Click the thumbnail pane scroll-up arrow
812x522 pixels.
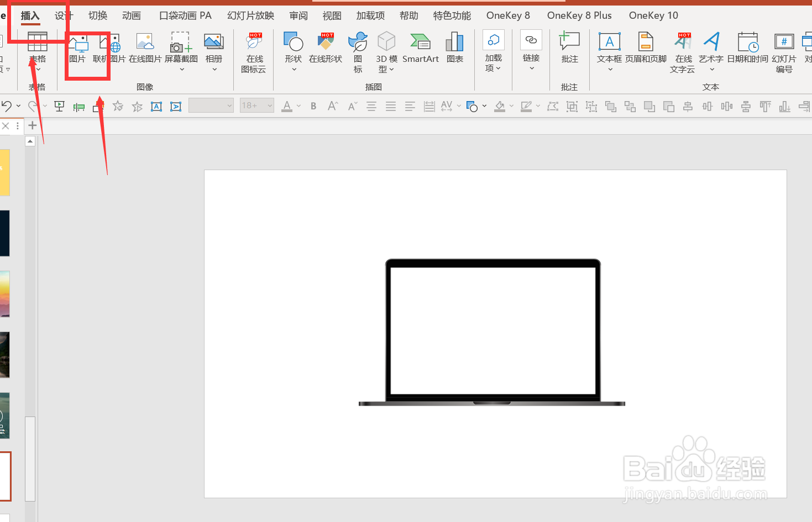coord(30,141)
